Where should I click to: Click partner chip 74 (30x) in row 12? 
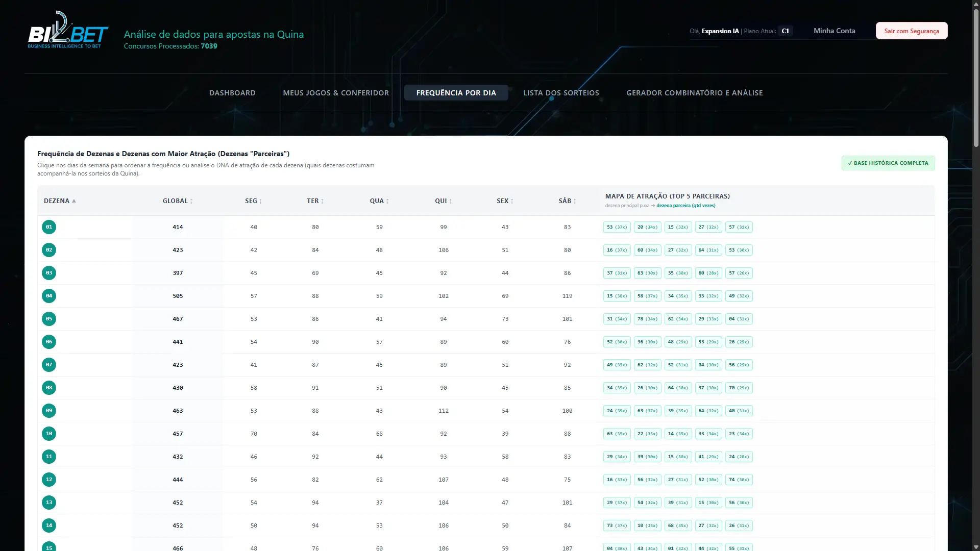(739, 480)
